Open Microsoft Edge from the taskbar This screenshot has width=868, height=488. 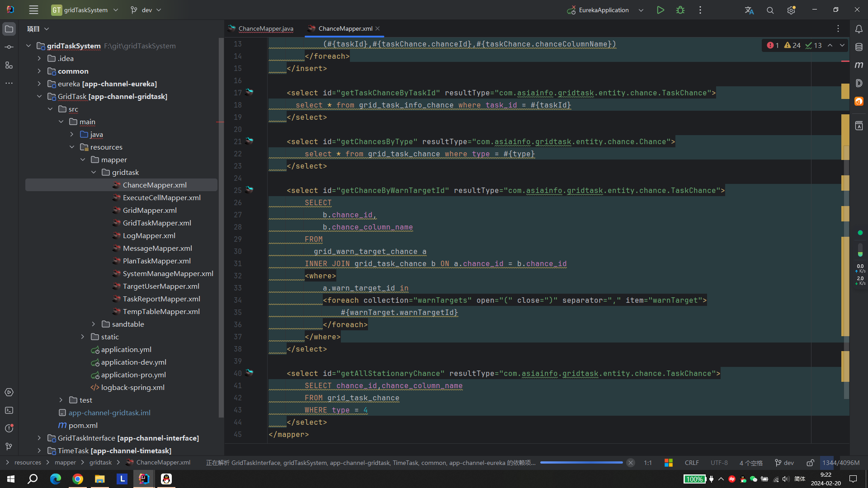(56, 479)
